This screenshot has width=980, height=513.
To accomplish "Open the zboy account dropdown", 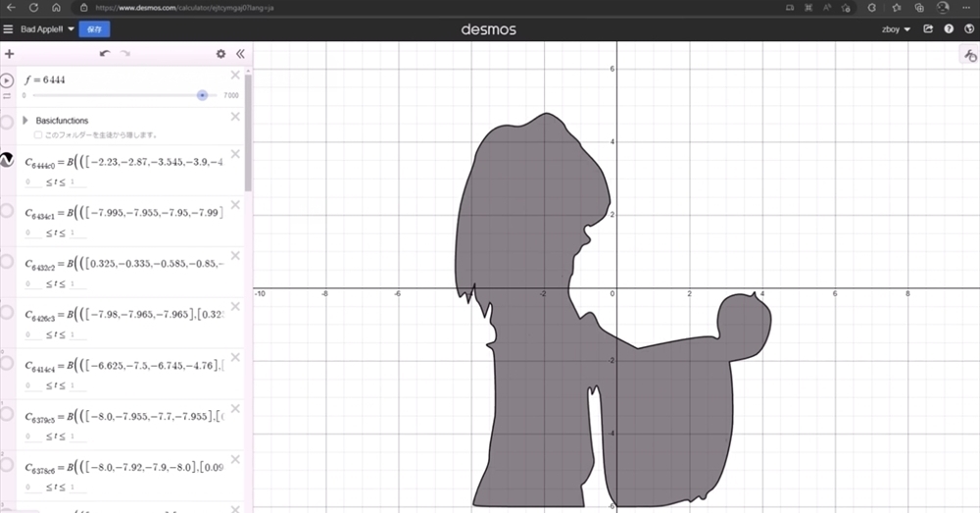I will tap(896, 29).
